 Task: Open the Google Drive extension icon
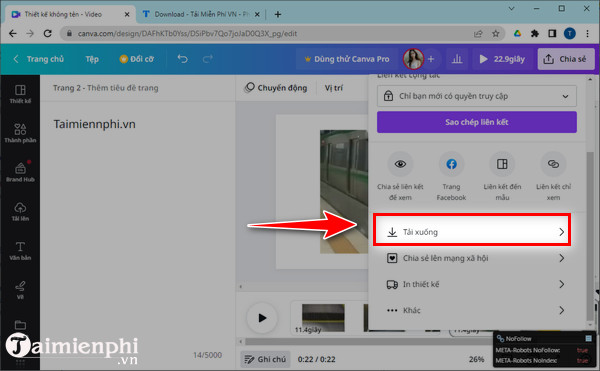point(517,34)
